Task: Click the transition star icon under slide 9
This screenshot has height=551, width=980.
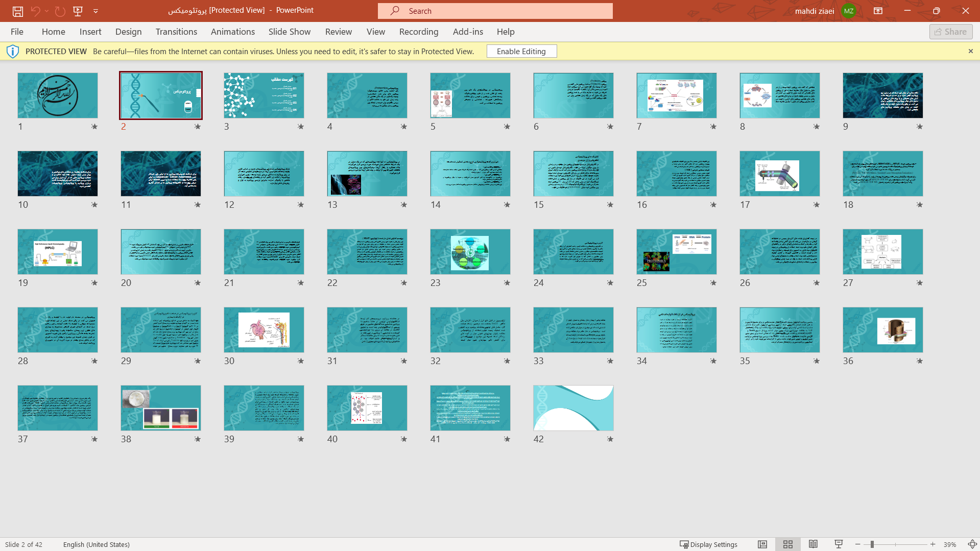Action: pos(920,127)
